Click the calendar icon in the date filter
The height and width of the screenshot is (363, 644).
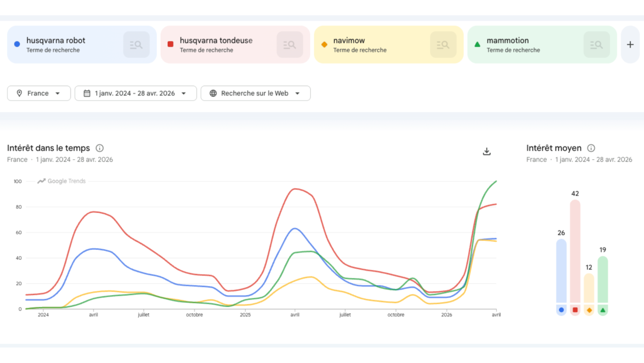tap(87, 93)
